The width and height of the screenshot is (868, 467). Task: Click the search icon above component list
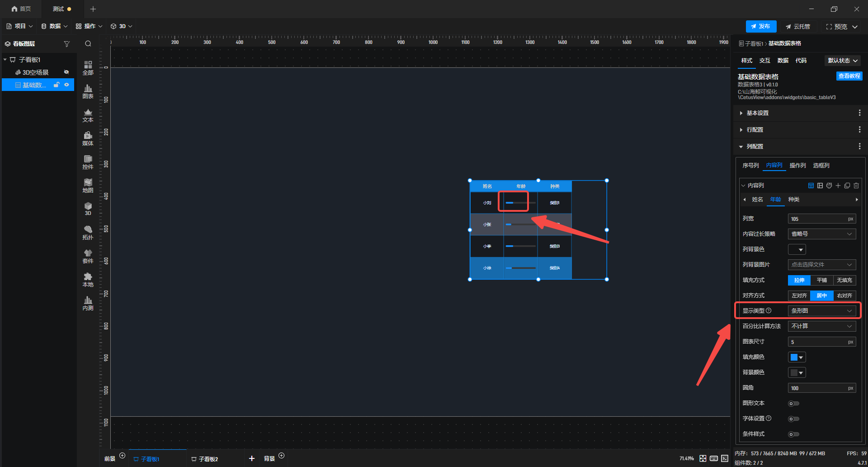click(88, 44)
